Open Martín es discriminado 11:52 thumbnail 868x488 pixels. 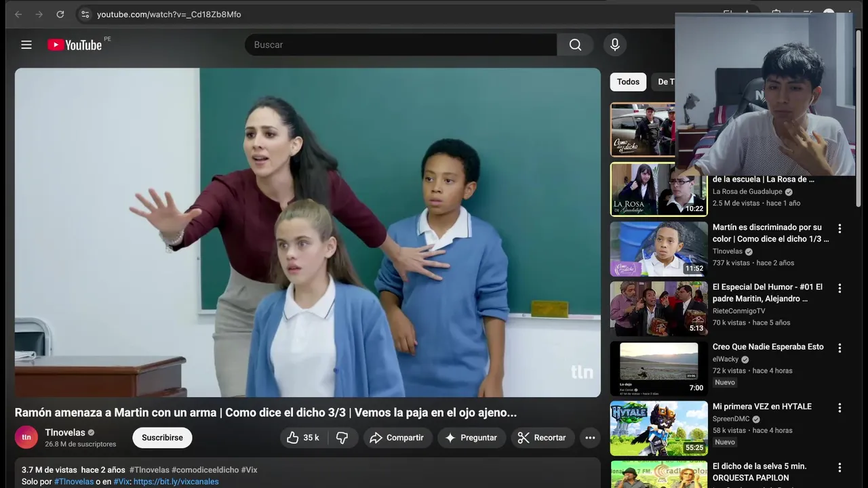pos(658,249)
